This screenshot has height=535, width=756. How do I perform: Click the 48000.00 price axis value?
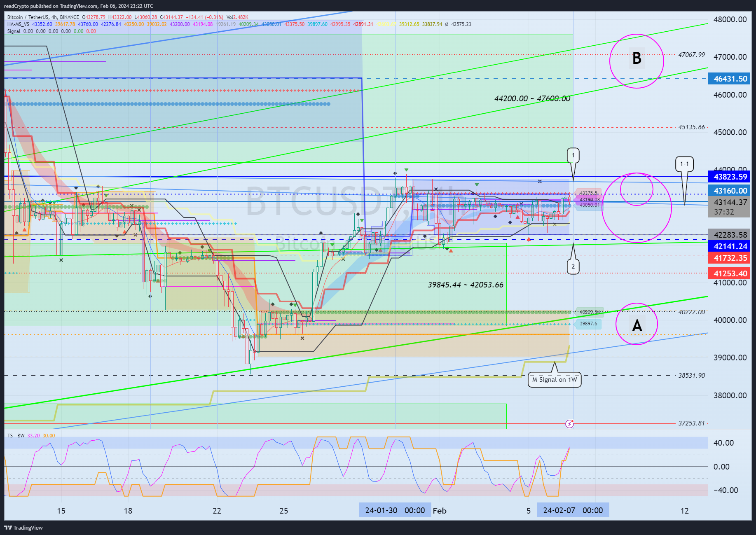click(730, 19)
